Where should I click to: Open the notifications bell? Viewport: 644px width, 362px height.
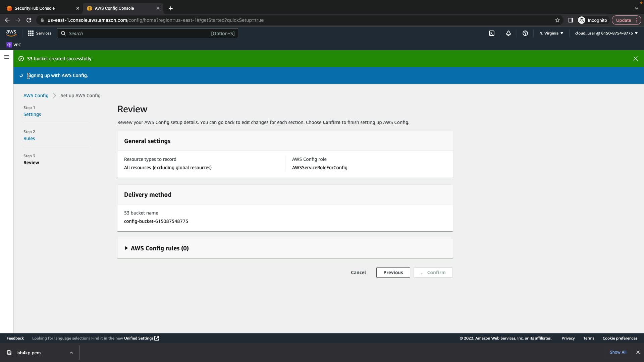508,33
